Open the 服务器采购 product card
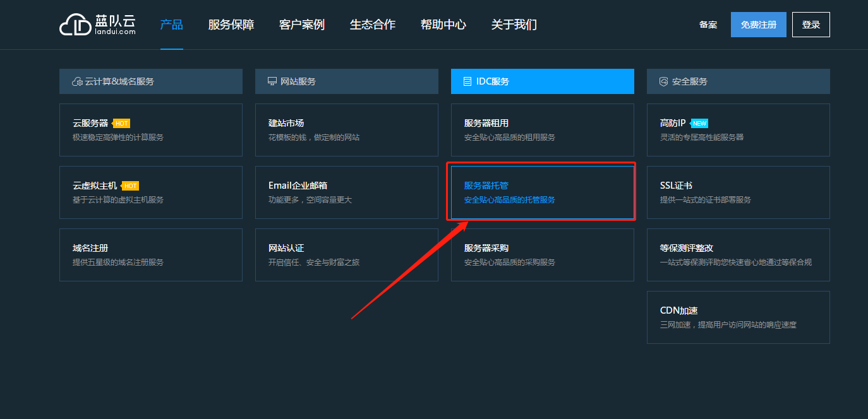The height and width of the screenshot is (419, 868). click(543, 255)
